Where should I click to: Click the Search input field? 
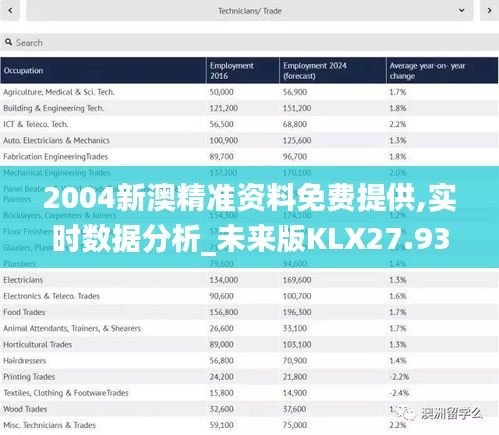click(x=249, y=43)
